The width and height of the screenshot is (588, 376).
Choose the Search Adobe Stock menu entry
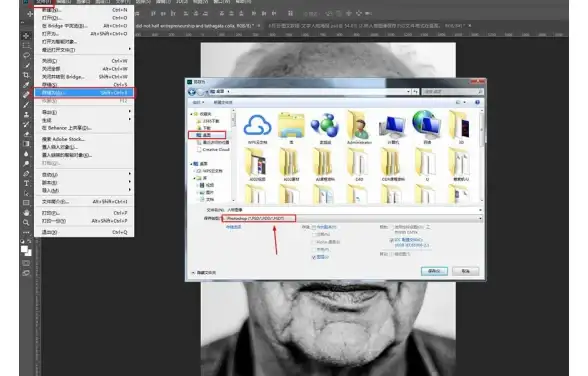84,139
